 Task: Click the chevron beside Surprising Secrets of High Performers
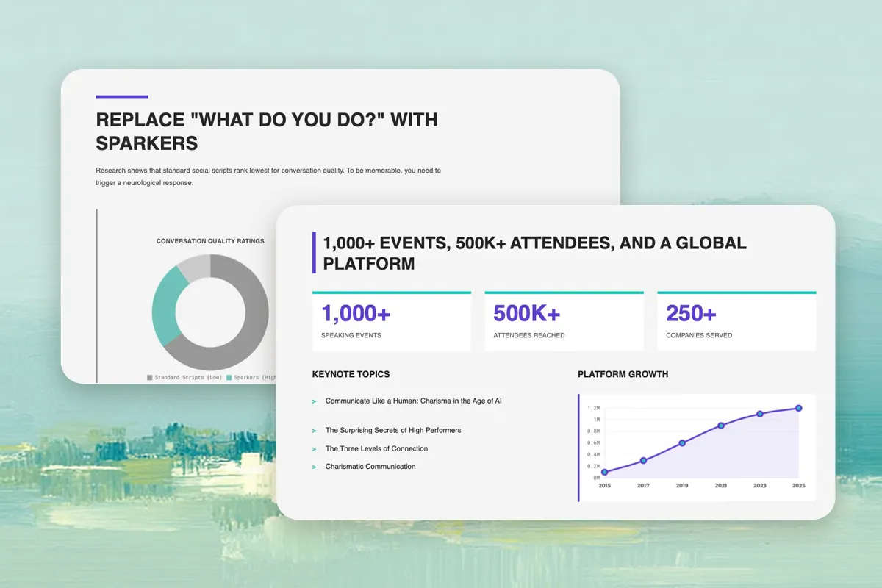[315, 431]
